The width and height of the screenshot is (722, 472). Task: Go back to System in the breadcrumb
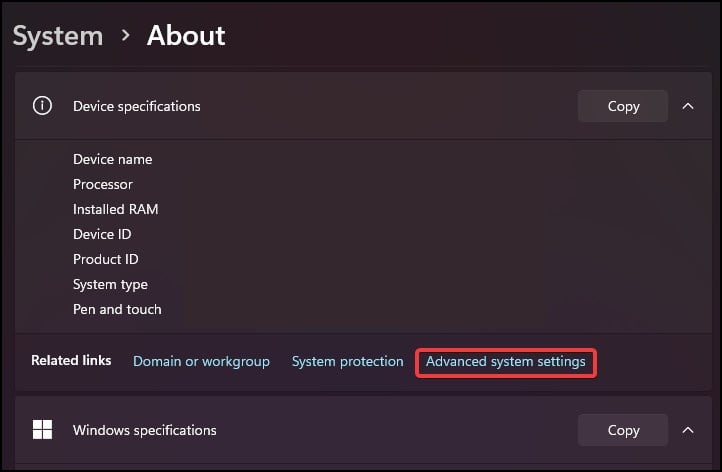(58, 36)
